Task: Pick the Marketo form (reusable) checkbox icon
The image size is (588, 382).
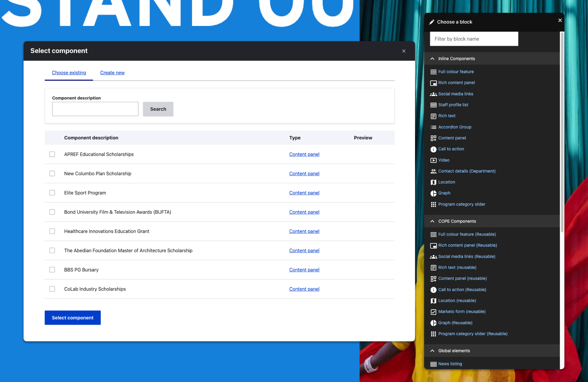Action: pyautogui.click(x=433, y=312)
